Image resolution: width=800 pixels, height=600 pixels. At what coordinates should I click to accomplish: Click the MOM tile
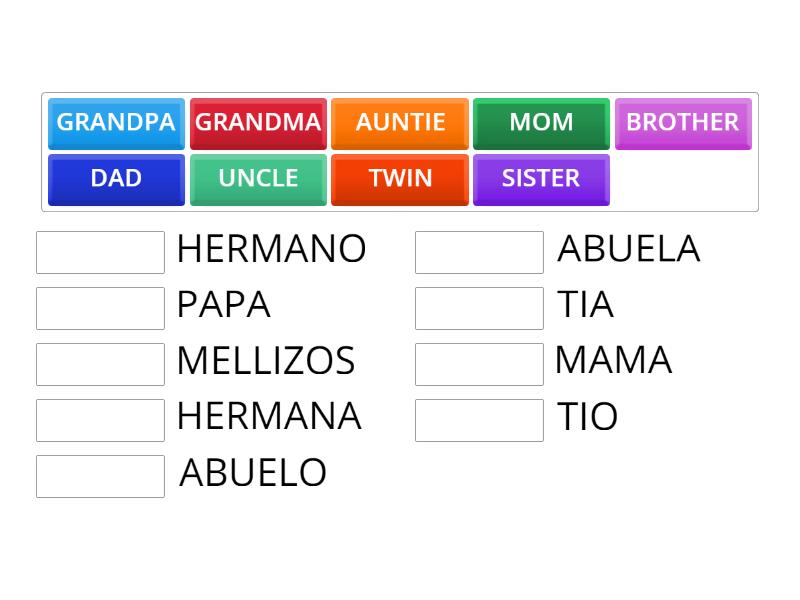click(x=541, y=123)
